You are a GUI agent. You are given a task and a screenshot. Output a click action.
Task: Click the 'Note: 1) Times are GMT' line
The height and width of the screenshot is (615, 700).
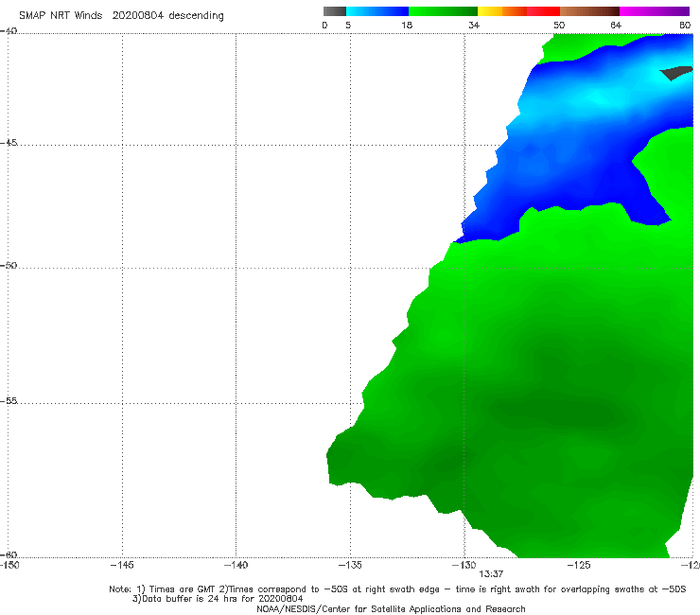[x=397, y=589]
